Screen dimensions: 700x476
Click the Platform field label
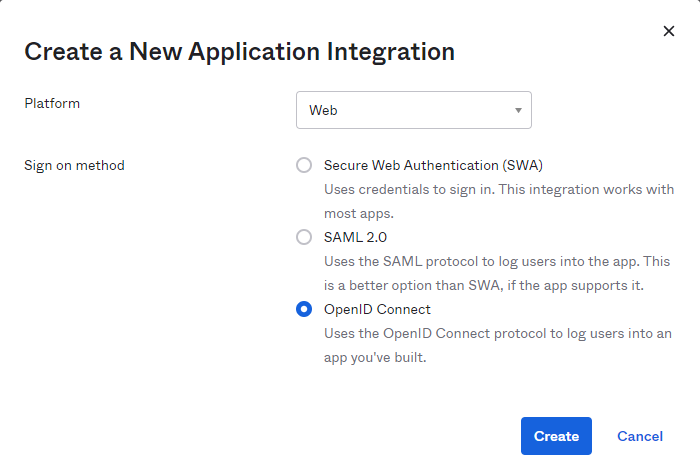tap(52, 104)
